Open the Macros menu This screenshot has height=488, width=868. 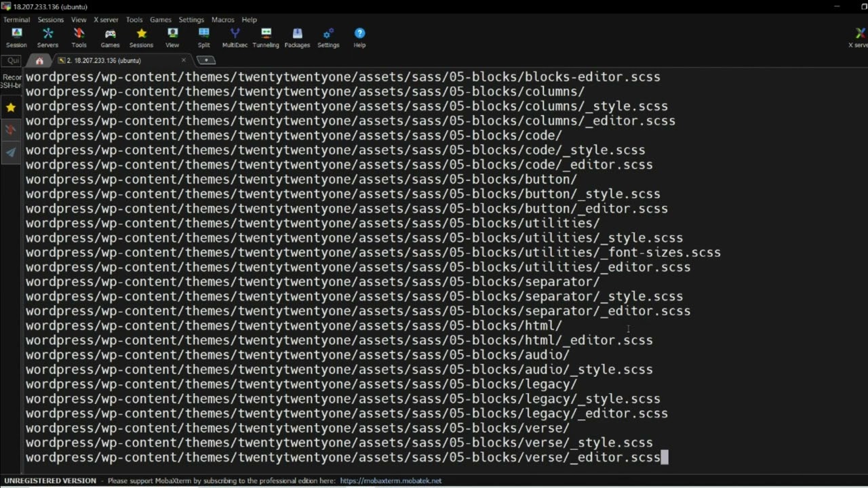(x=222, y=20)
